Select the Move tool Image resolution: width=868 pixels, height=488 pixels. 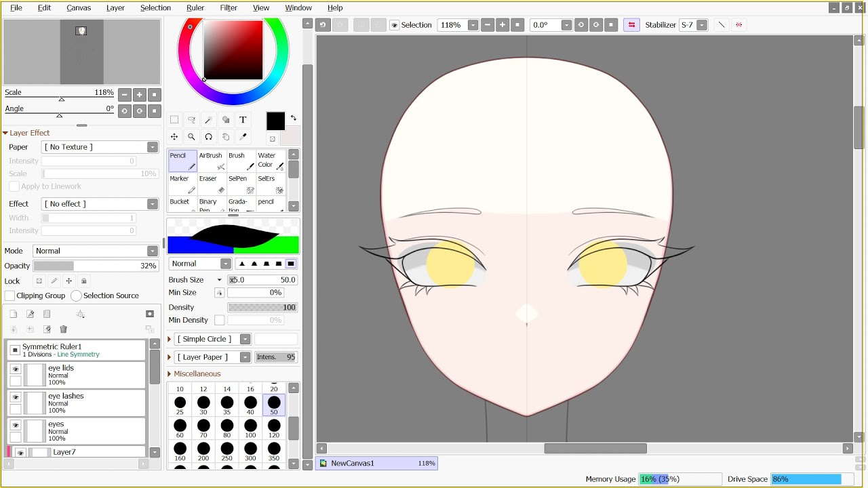pos(174,136)
